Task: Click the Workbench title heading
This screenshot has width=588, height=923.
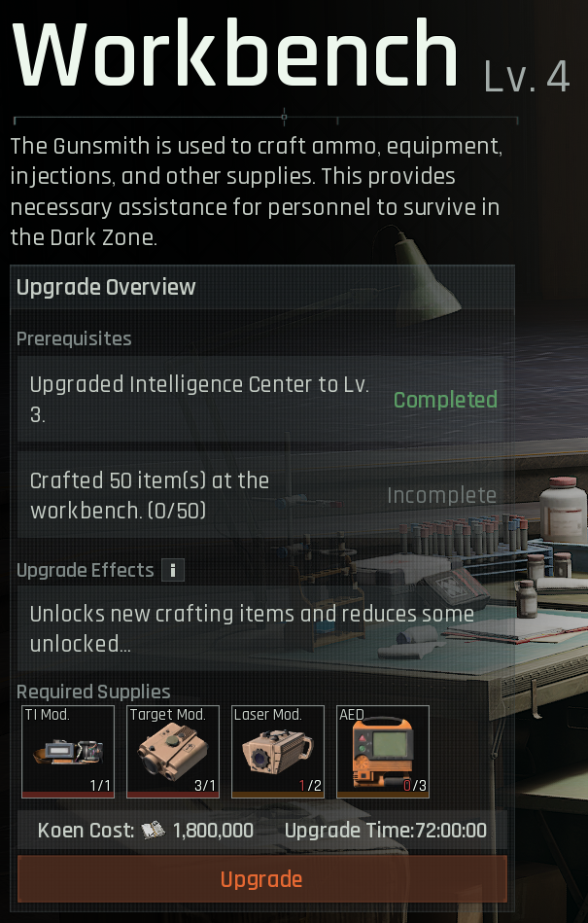Action: point(235,54)
